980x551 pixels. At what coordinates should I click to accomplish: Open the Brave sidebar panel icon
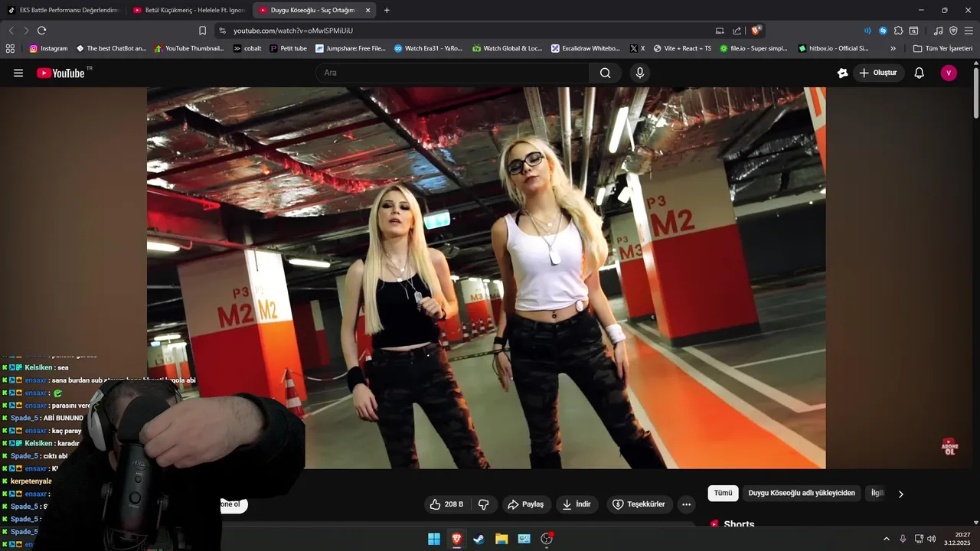913,31
